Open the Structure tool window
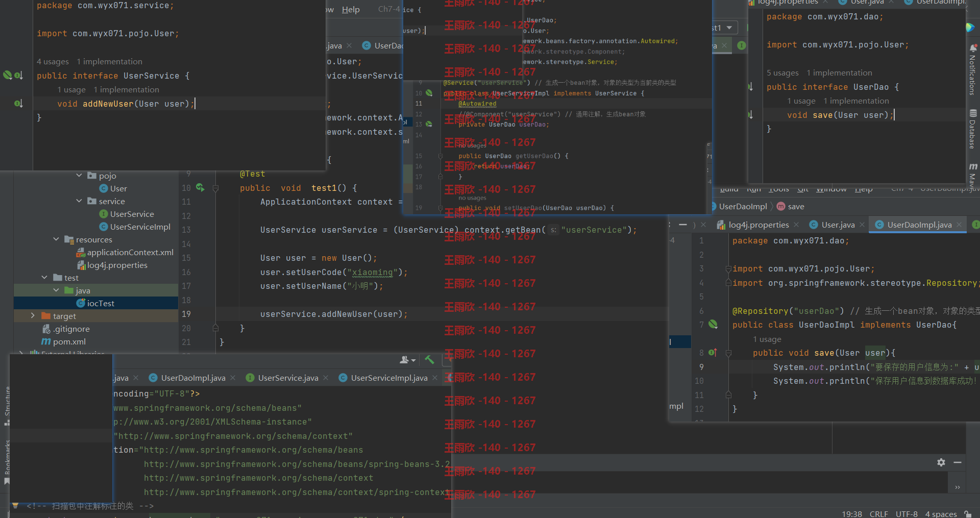 tap(7, 405)
